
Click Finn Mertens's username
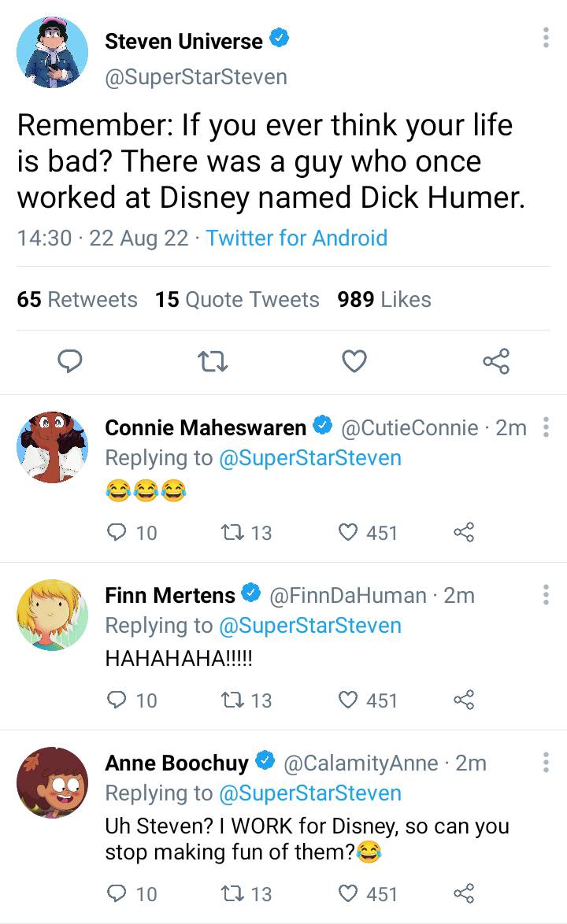(x=169, y=595)
